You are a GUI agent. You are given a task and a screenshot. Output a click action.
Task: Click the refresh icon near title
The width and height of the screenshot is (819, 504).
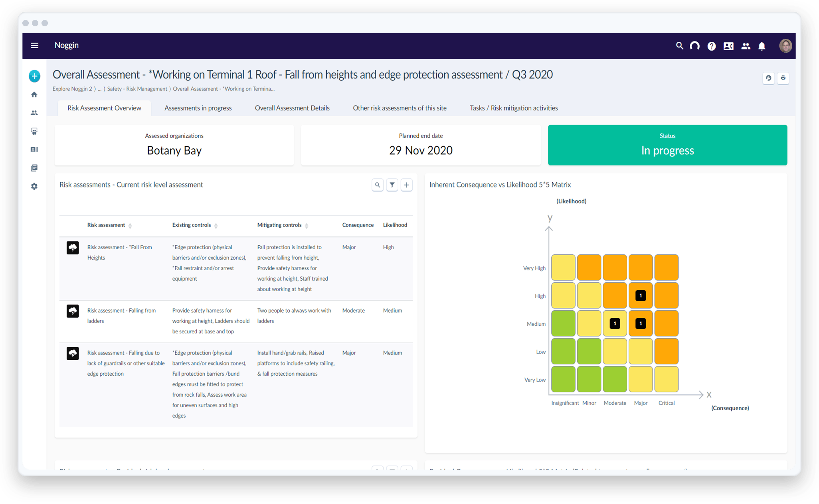point(768,78)
